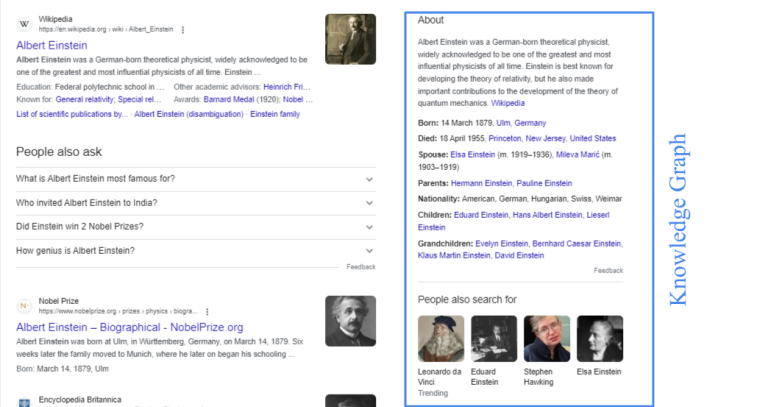Open Pauline Einstein parent link
Viewport: 768px width, 407px height.
[544, 183]
